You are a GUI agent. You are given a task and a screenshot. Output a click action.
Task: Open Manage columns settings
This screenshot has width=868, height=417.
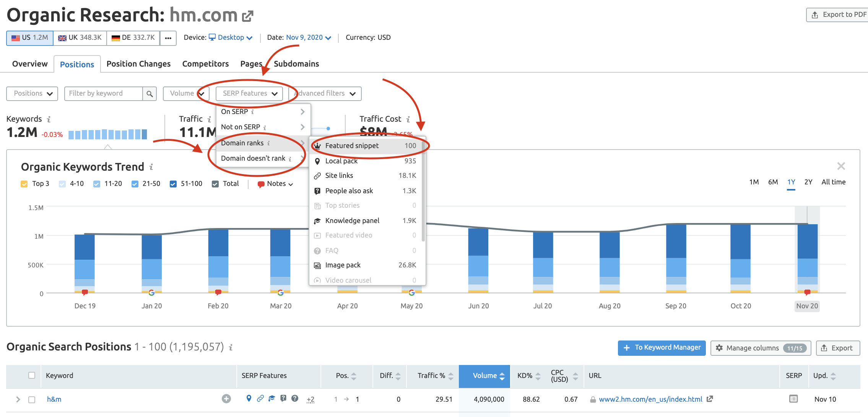click(761, 348)
